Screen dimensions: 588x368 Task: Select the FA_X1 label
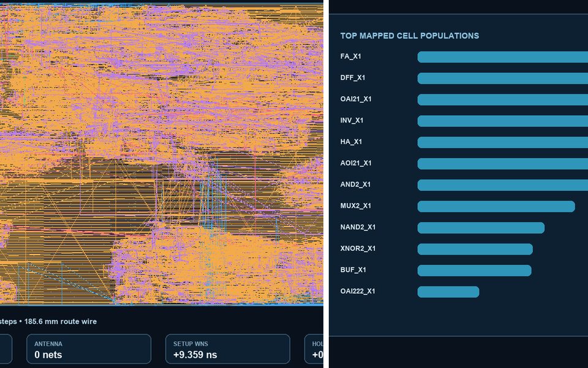click(350, 56)
